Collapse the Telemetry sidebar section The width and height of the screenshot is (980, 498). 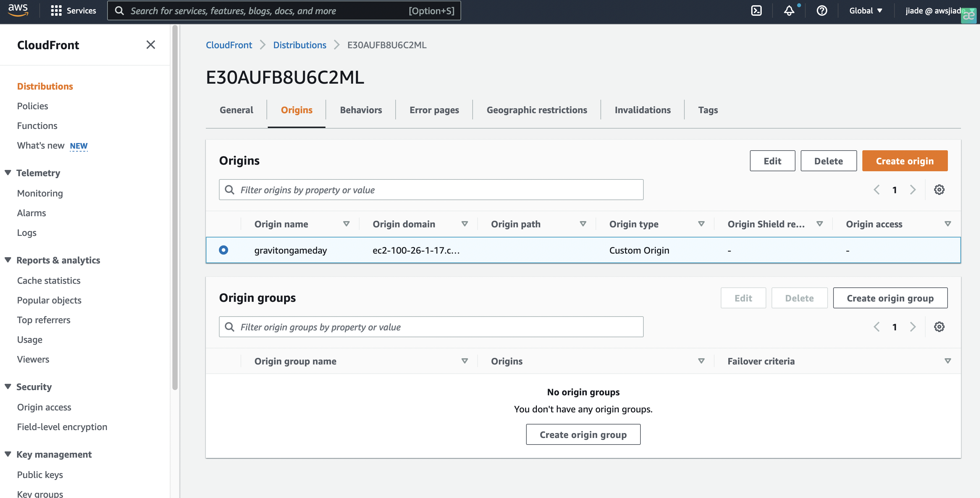point(8,173)
